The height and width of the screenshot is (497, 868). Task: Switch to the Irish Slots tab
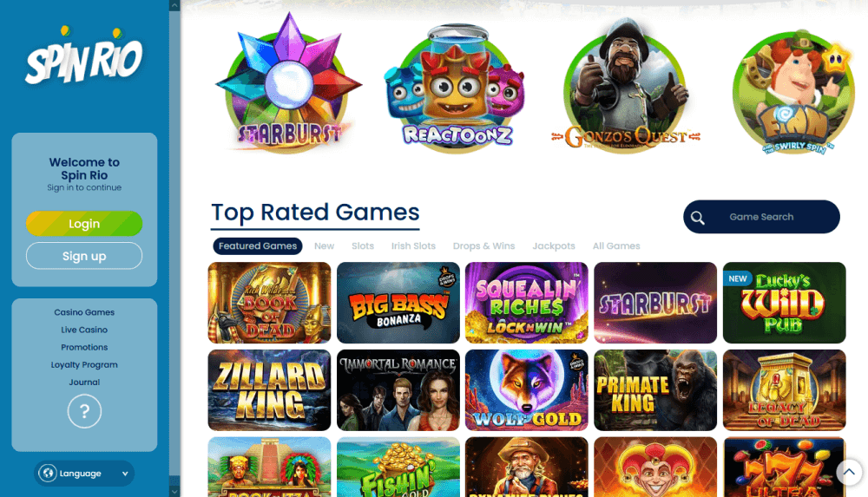coord(413,245)
